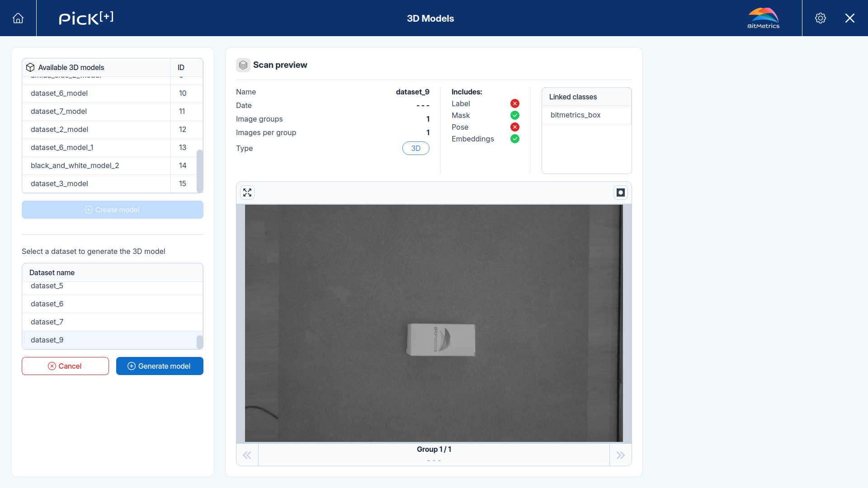The image size is (868, 488).
Task: Go to previous image group
Action: pos(247,455)
